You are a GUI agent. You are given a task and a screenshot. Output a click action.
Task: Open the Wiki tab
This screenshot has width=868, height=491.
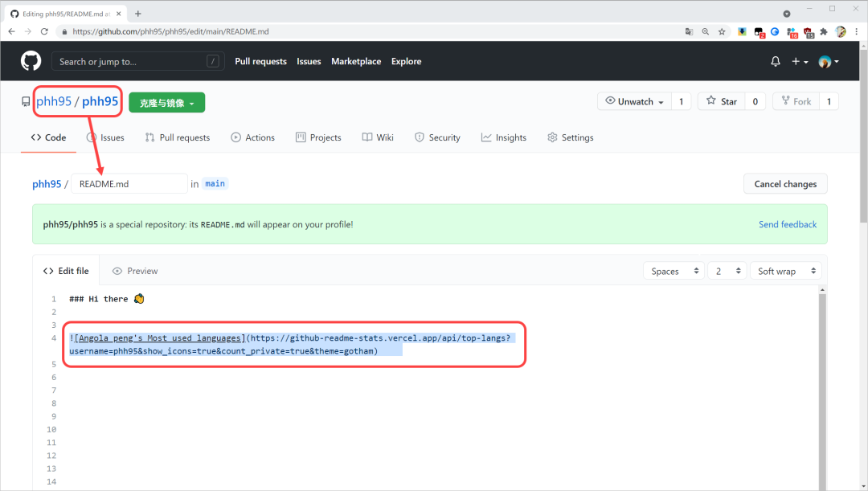pyautogui.click(x=378, y=137)
